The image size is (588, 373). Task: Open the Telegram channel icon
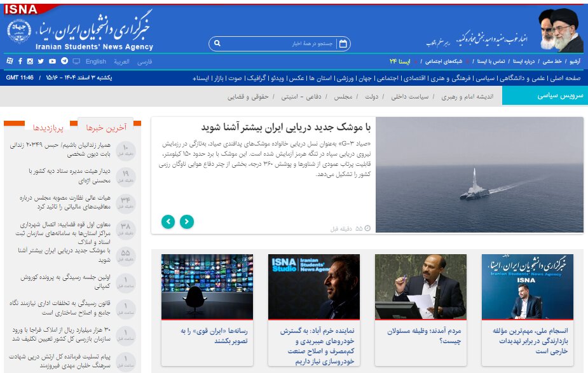(x=64, y=62)
